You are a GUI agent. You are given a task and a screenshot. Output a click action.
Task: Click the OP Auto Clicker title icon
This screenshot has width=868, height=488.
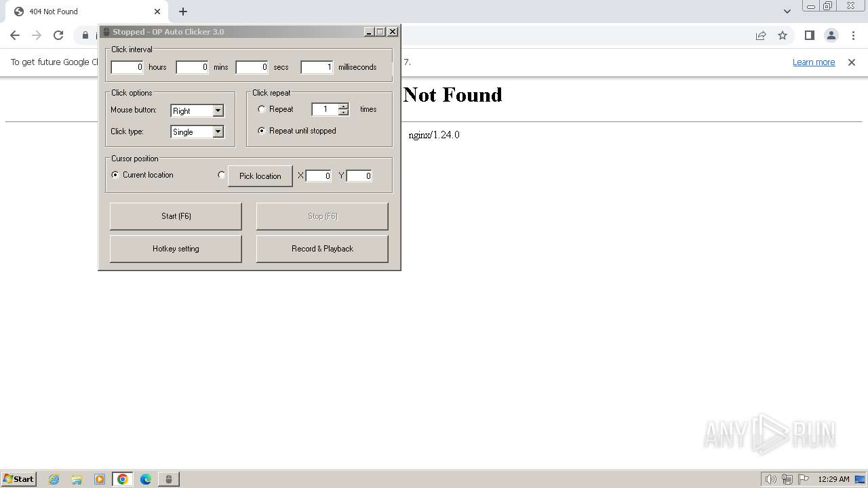106,32
